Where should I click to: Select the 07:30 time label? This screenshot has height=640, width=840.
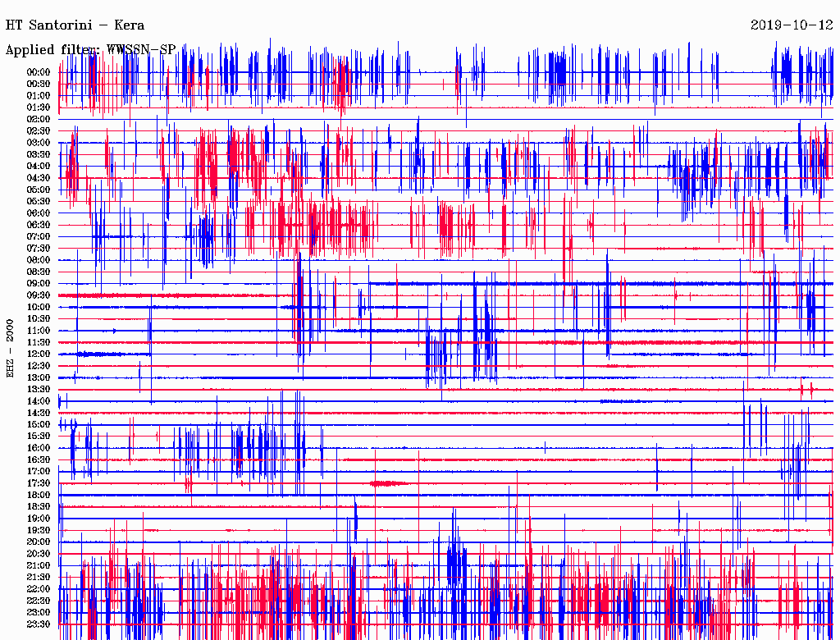click(39, 249)
